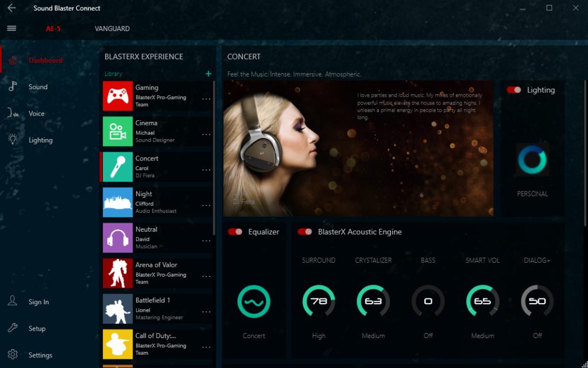Click the back arrow icon

coord(11,8)
